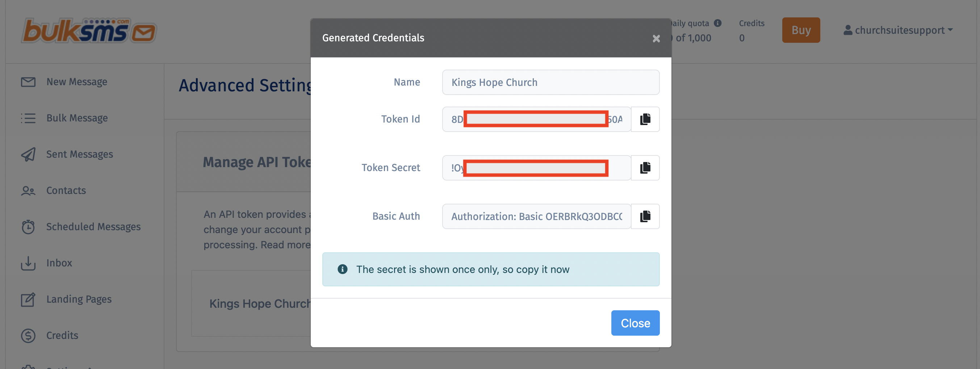Click the Credits dollar icon

click(28, 336)
